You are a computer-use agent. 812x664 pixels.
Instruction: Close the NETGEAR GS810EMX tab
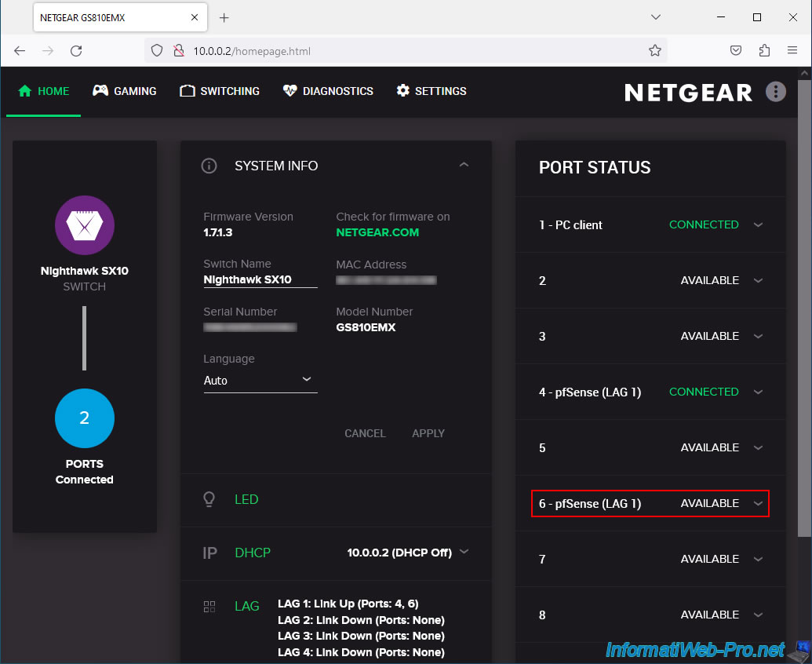point(195,17)
